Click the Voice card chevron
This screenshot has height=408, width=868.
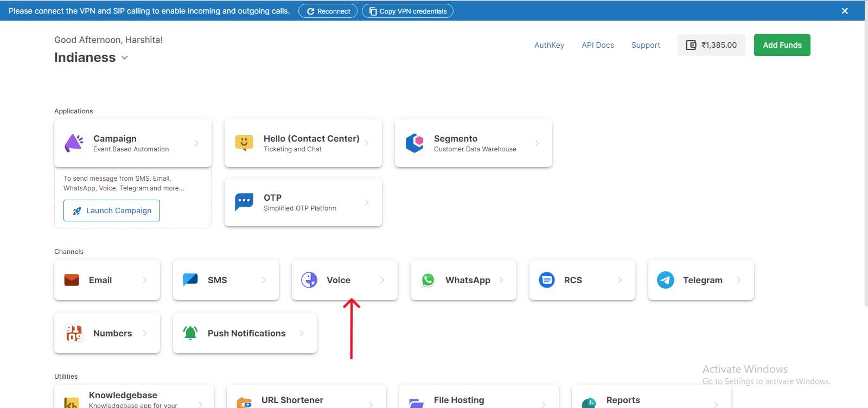(382, 280)
